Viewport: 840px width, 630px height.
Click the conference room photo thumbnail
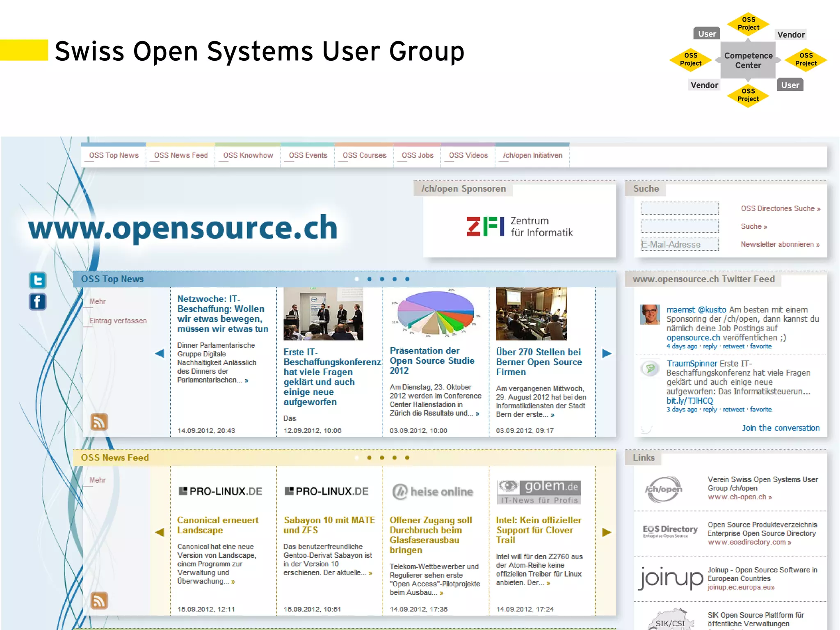tap(531, 314)
